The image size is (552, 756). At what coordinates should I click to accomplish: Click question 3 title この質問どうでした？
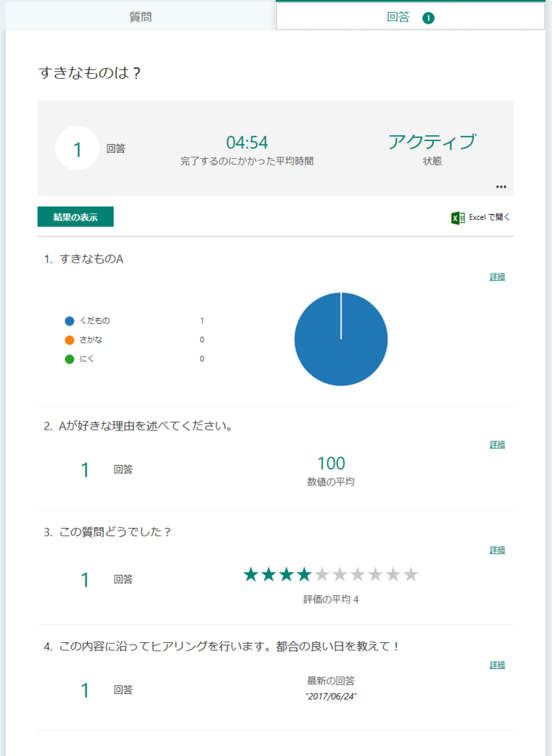(x=114, y=532)
